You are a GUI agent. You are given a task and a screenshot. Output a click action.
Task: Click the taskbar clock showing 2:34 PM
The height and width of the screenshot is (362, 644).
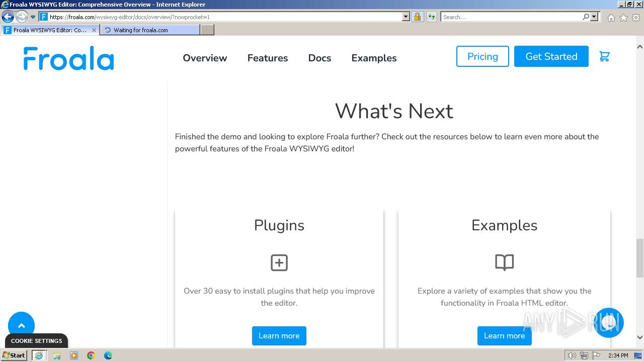[x=618, y=355]
